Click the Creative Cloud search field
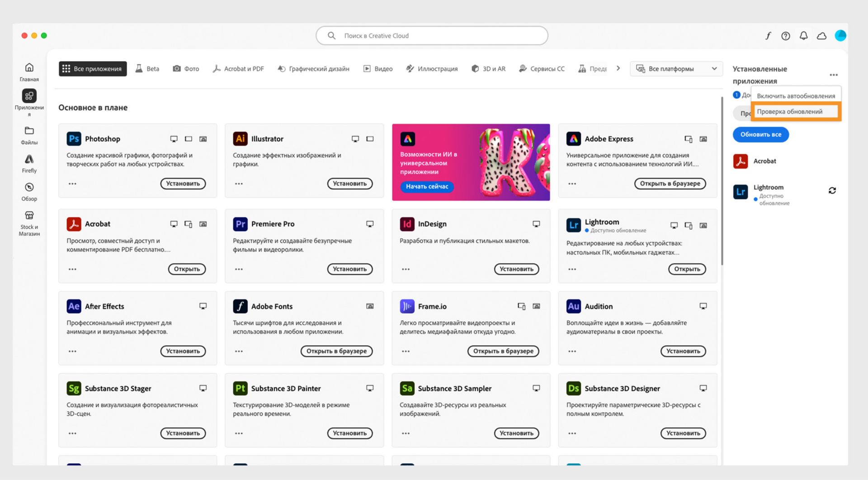Viewport: 868px width, 480px height. tap(432, 36)
